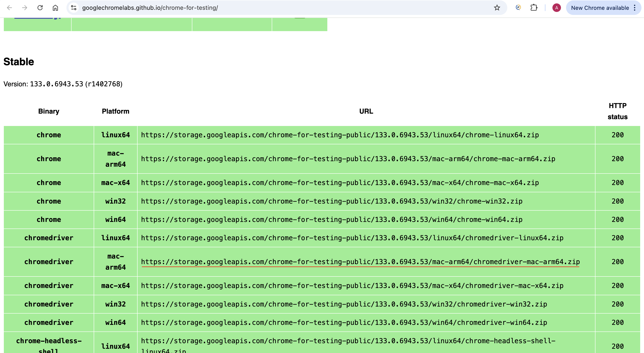644x353 pixels.
Task: Click the New Chrome available button
Action: (x=599, y=8)
